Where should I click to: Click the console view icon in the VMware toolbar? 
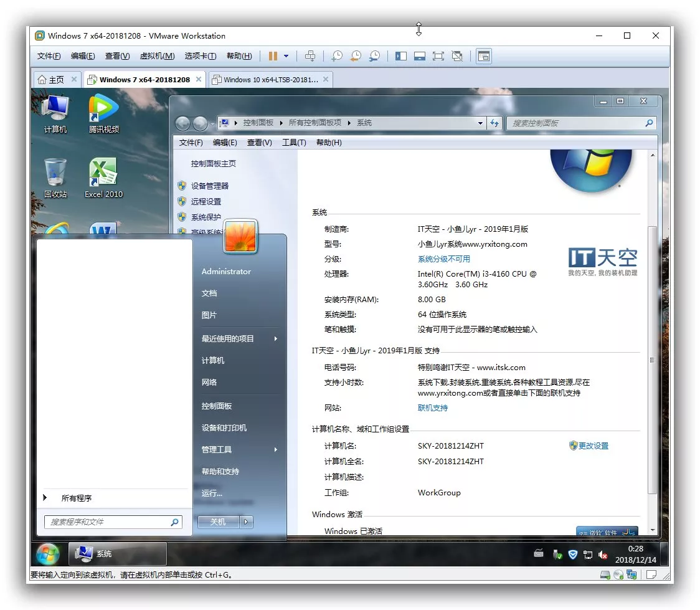(x=483, y=56)
